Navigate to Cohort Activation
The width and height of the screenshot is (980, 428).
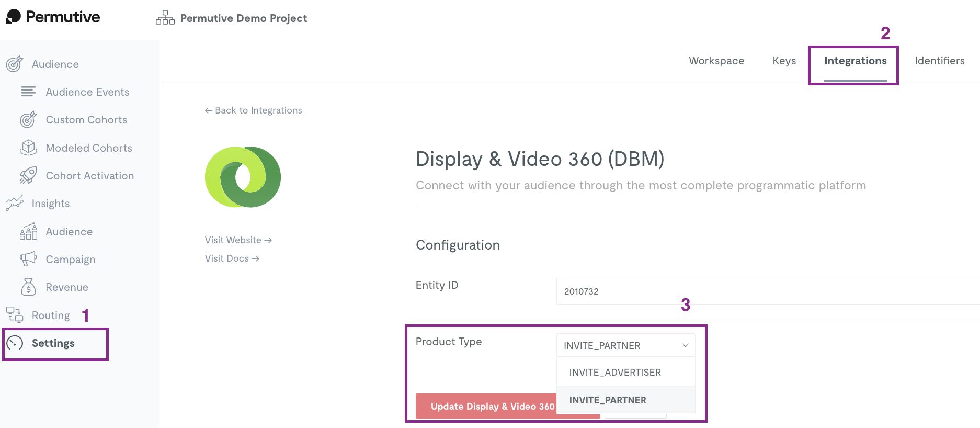point(90,176)
